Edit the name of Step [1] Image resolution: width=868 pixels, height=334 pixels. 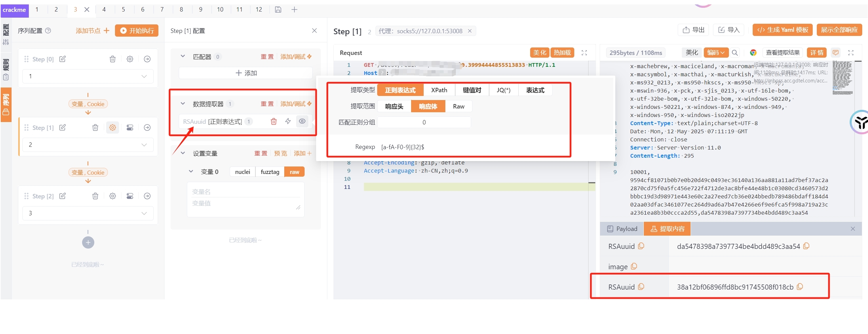click(x=62, y=127)
